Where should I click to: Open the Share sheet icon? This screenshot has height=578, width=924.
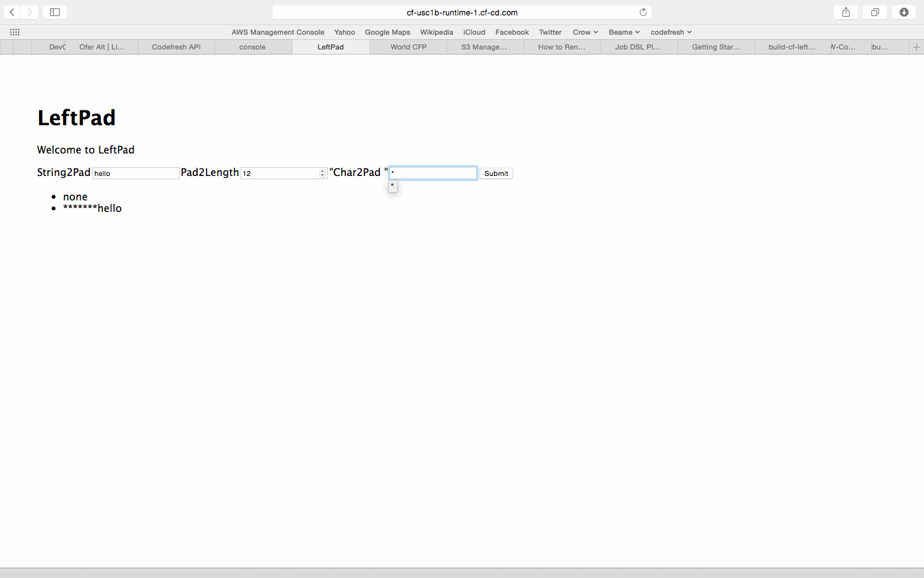846,12
